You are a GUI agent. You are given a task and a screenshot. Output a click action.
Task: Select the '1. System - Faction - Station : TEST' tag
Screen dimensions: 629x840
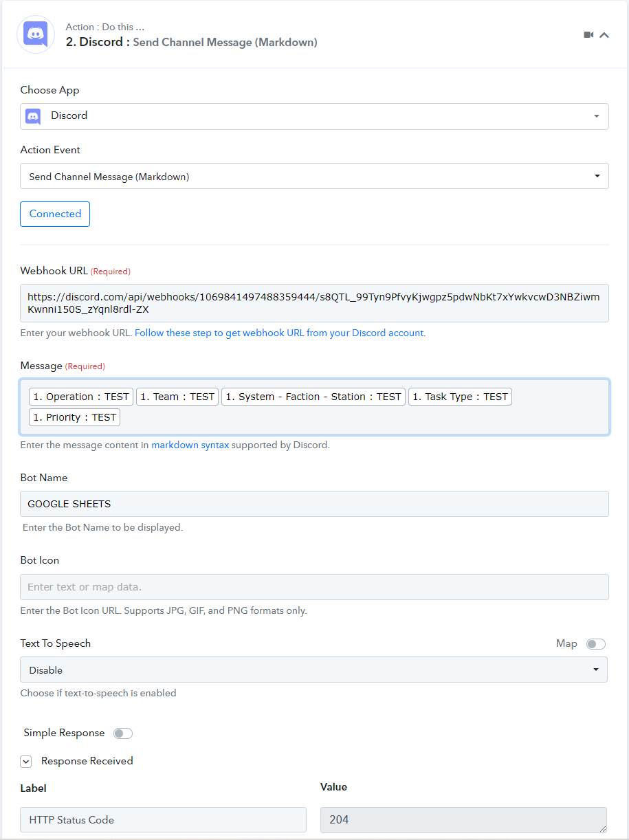pyautogui.click(x=313, y=397)
